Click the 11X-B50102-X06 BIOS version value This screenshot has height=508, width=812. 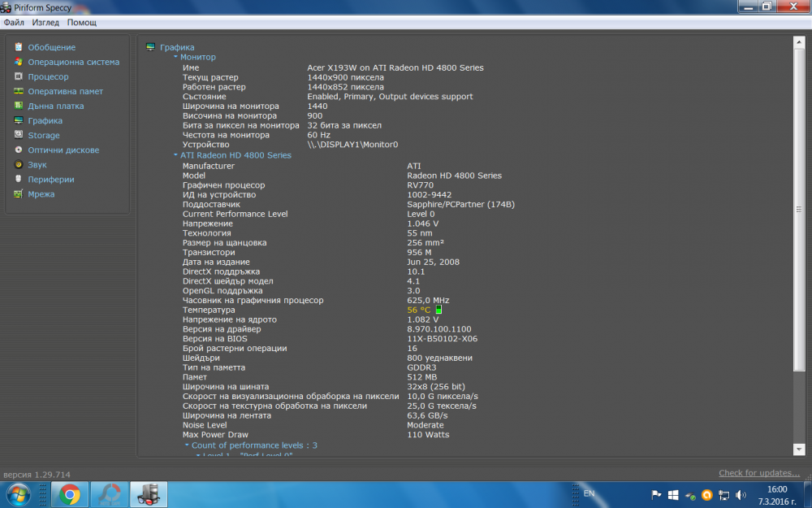tap(443, 338)
